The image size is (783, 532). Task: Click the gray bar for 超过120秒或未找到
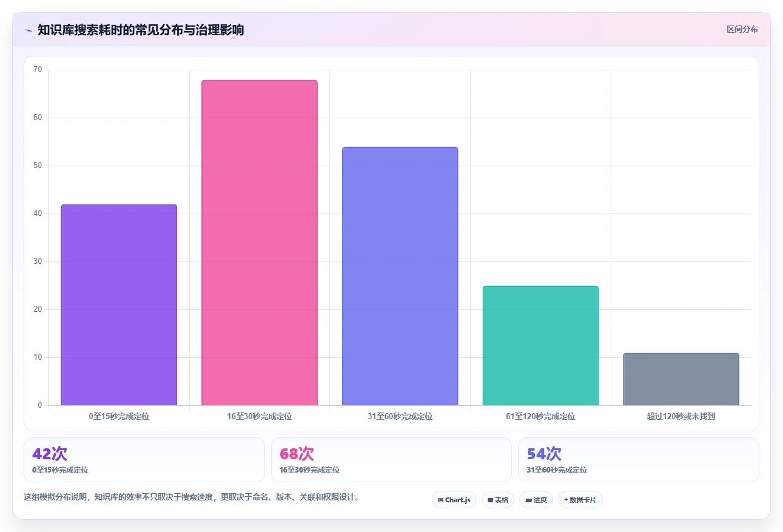click(x=681, y=379)
